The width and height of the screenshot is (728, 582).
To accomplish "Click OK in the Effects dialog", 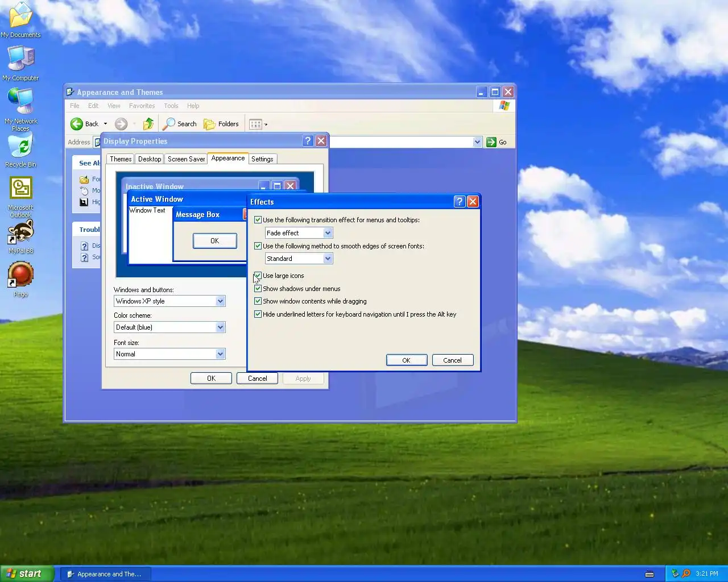I will (407, 360).
